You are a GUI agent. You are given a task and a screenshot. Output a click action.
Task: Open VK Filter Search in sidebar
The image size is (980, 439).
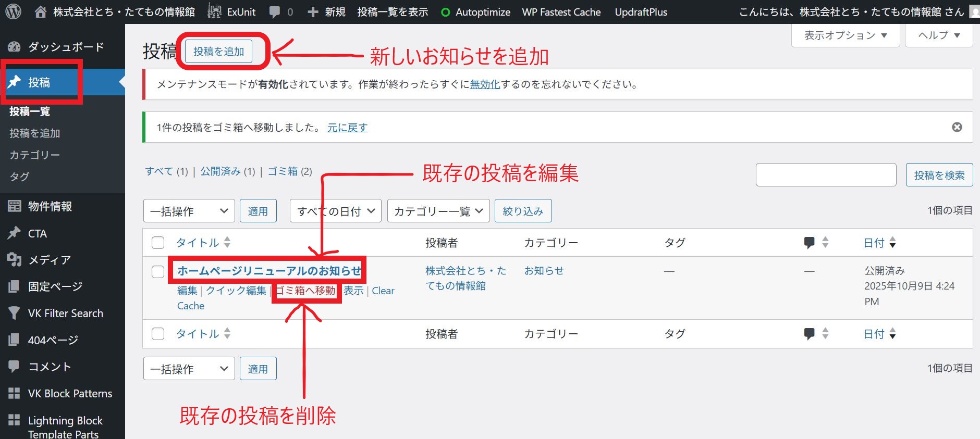[65, 313]
